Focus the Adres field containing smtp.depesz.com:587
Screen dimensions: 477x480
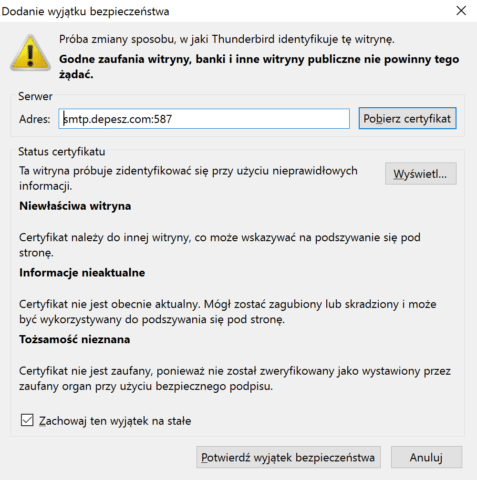204,119
